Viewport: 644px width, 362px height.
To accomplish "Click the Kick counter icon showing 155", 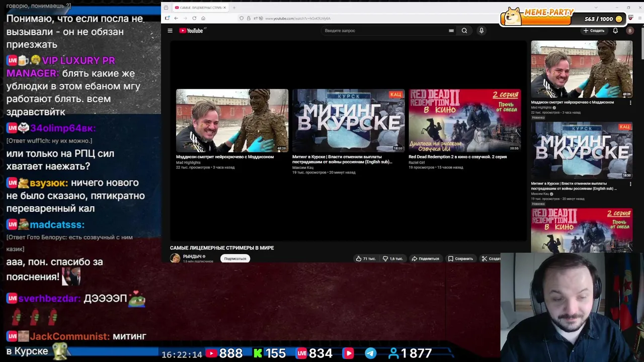I will pyautogui.click(x=258, y=353).
